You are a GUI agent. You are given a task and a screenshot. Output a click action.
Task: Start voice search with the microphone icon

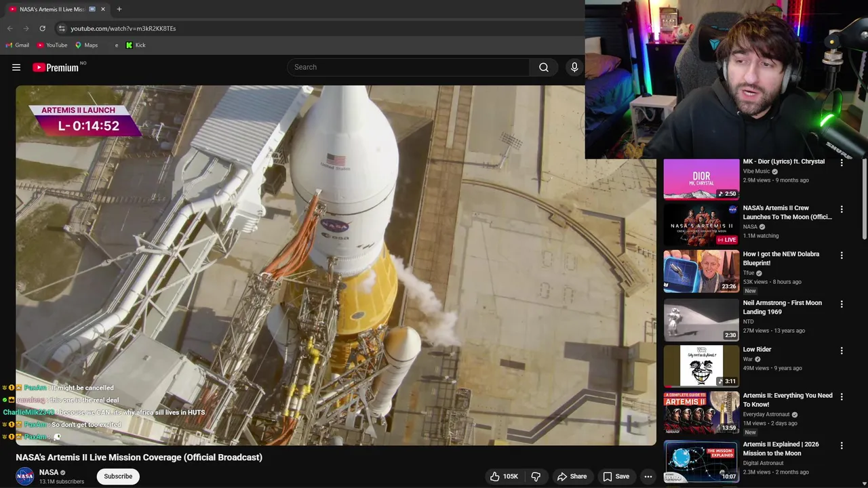tap(574, 67)
